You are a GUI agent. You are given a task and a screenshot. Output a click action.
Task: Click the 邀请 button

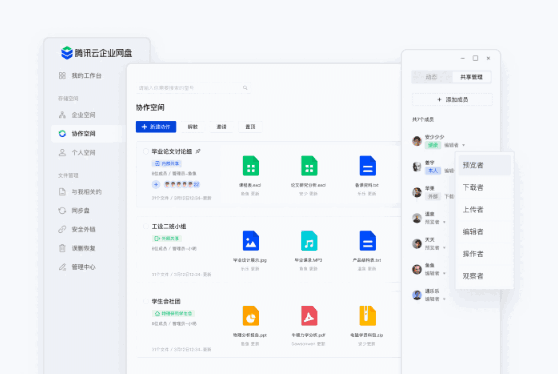tap(221, 127)
